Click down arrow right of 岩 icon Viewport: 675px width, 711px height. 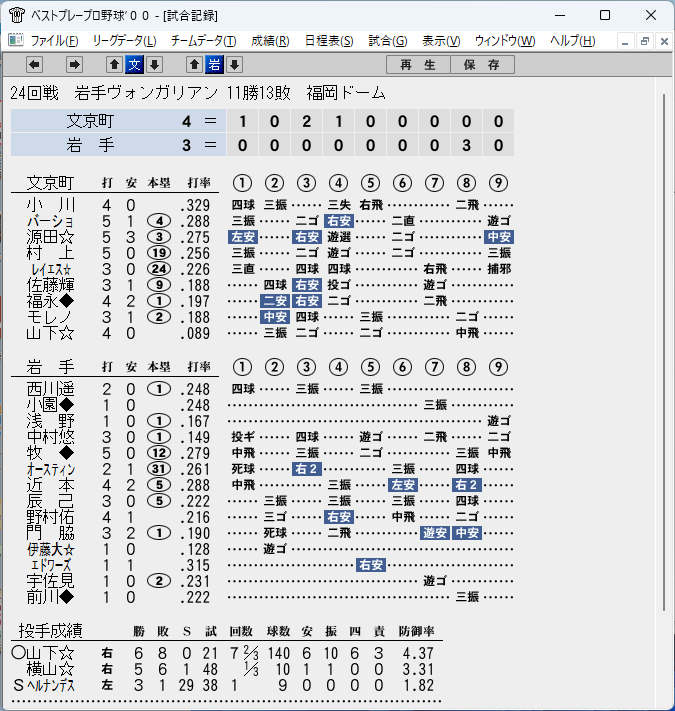(x=234, y=65)
